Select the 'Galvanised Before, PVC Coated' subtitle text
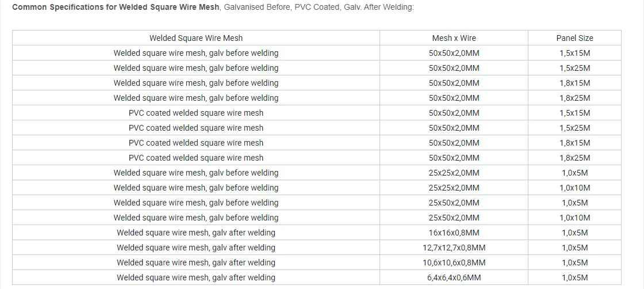This screenshot has height=289, width=644. click(281, 7)
